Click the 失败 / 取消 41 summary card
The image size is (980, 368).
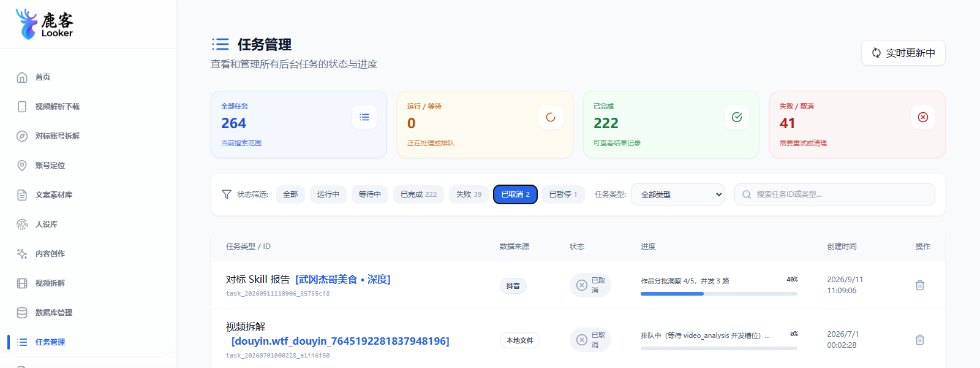point(858,125)
